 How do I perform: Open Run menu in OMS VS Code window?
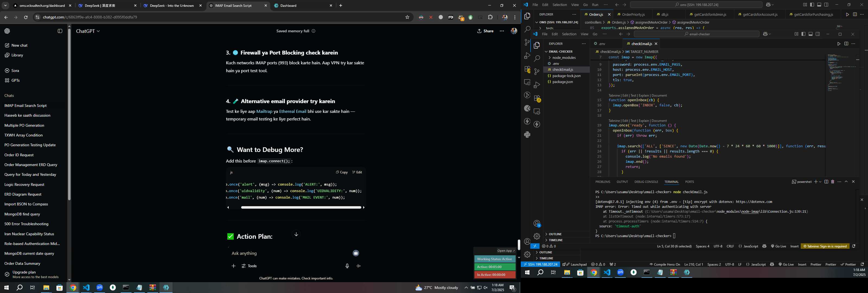click(595, 5)
